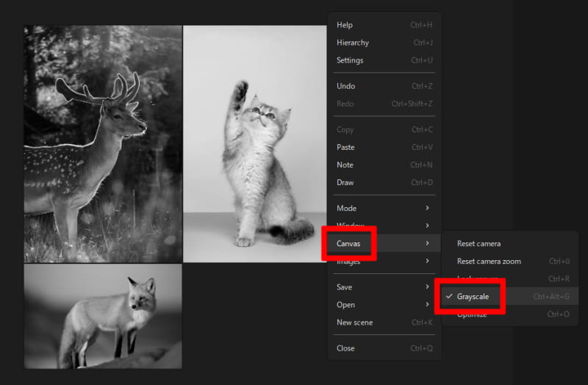This screenshot has width=588, height=385.
Task: Select the fox image on canvas
Action: click(103, 316)
